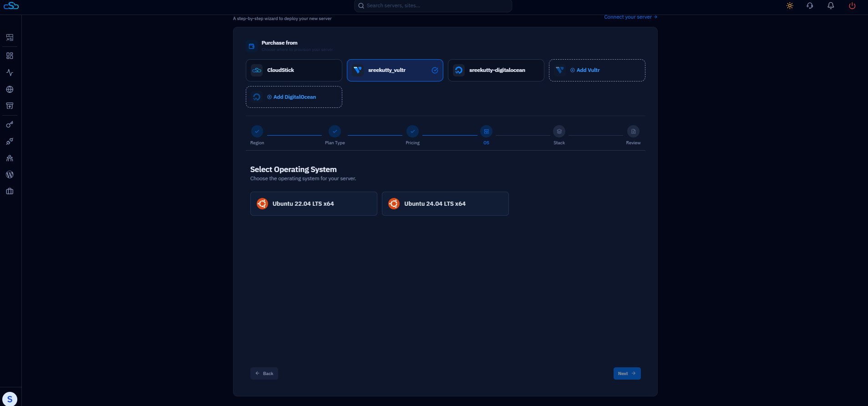This screenshot has height=406, width=868.
Task: Click the Next button
Action: tap(627, 374)
